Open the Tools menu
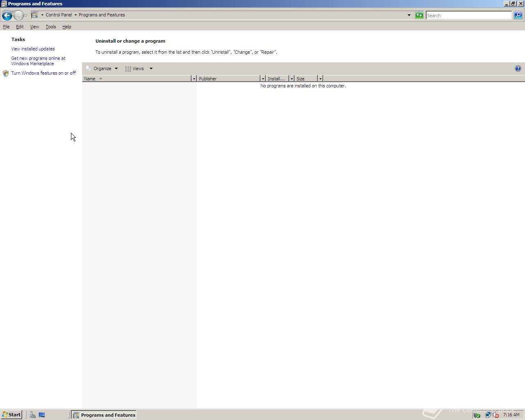 tap(51, 27)
